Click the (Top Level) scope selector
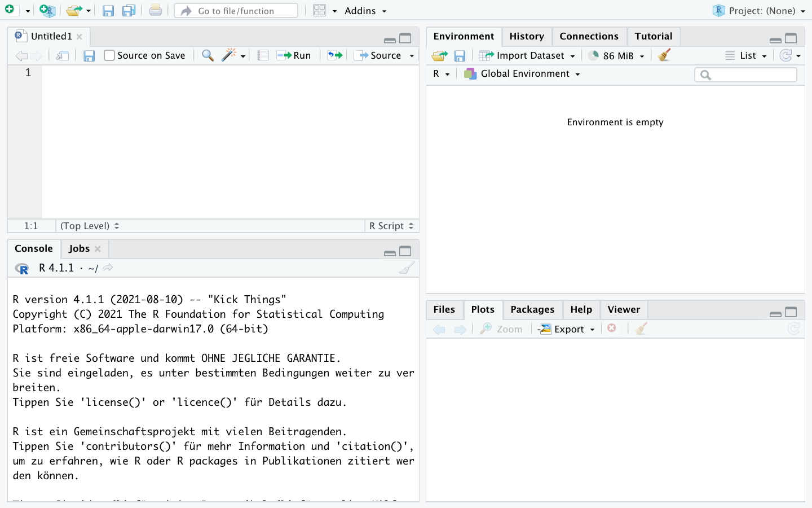 (90, 226)
